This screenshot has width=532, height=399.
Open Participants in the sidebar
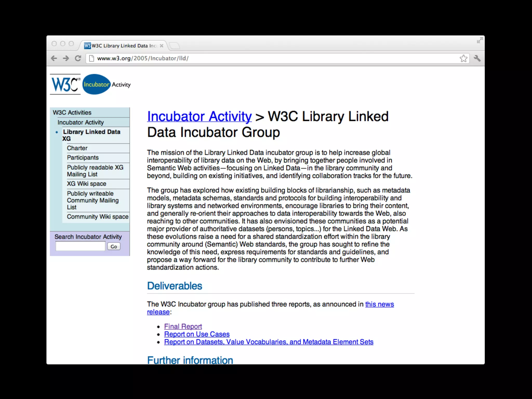(x=83, y=158)
